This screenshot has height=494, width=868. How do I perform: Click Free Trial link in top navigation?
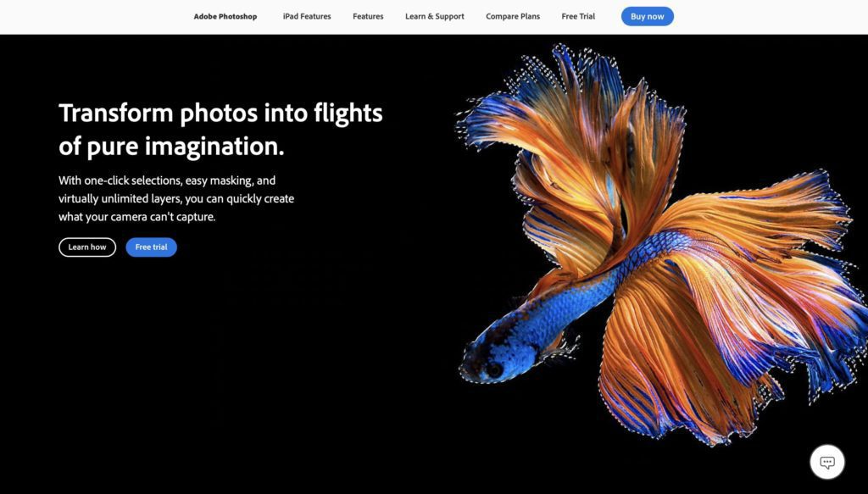pyautogui.click(x=578, y=17)
